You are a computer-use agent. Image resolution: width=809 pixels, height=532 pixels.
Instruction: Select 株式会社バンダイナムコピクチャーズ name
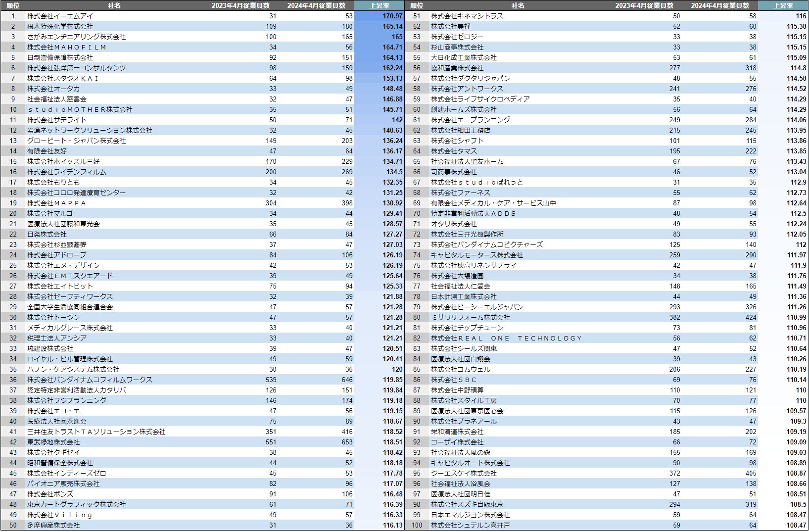[487, 244]
